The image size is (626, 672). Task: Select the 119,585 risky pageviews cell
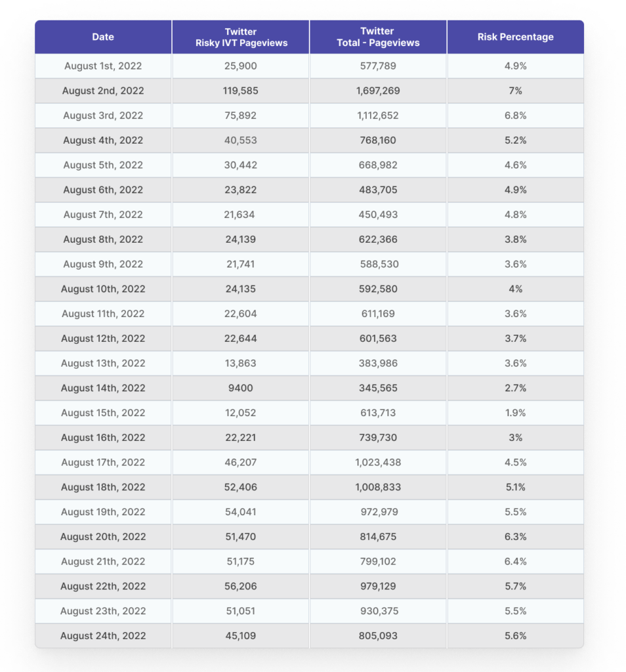click(241, 91)
